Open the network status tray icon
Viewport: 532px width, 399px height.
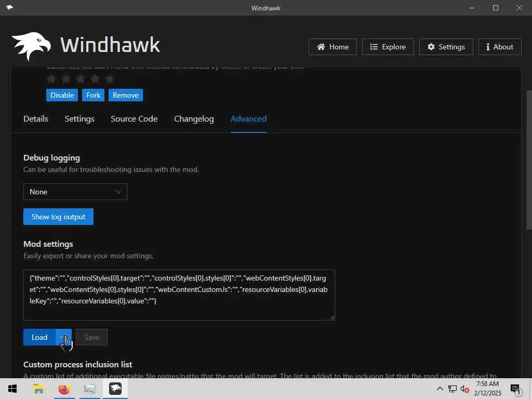(x=453, y=389)
